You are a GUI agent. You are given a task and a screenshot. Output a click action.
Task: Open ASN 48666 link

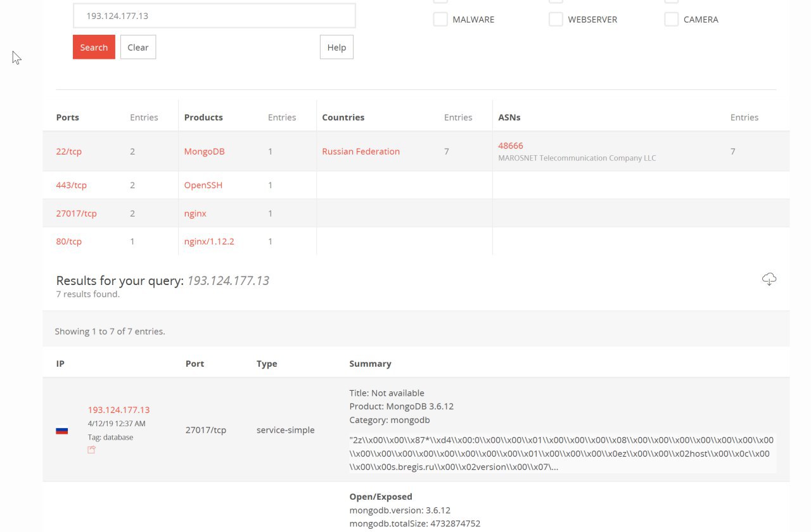511,146
